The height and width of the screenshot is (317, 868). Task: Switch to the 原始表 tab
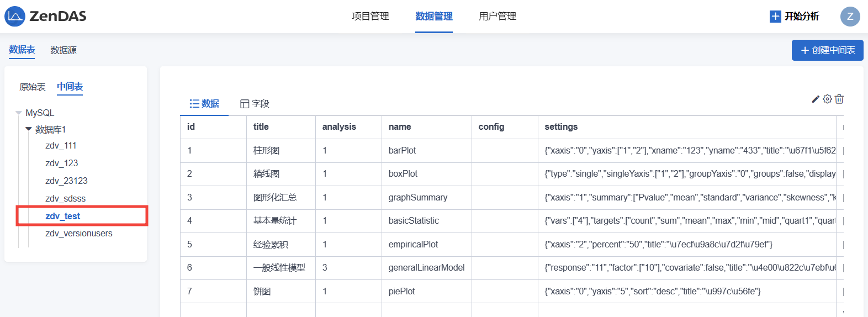pyautogui.click(x=33, y=87)
